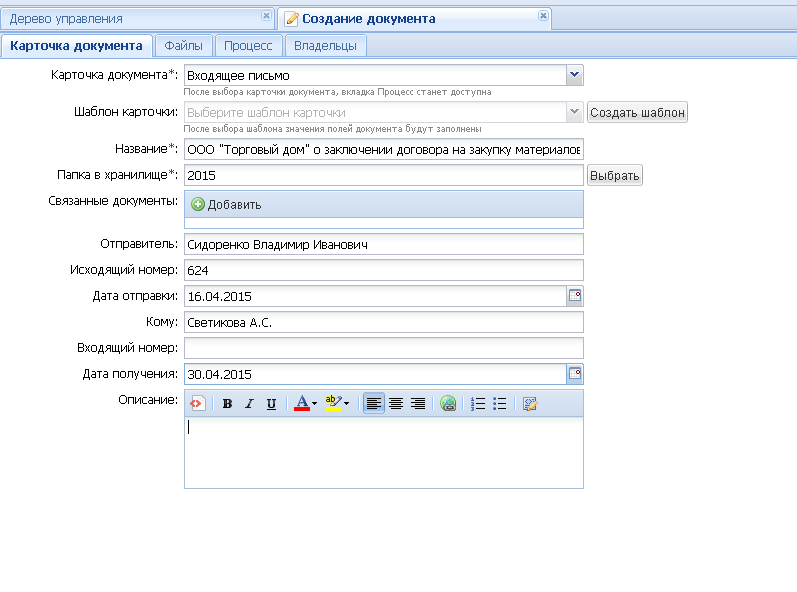Insert a hyperlink in the description
This screenshot has width=797, height=592.
click(448, 404)
